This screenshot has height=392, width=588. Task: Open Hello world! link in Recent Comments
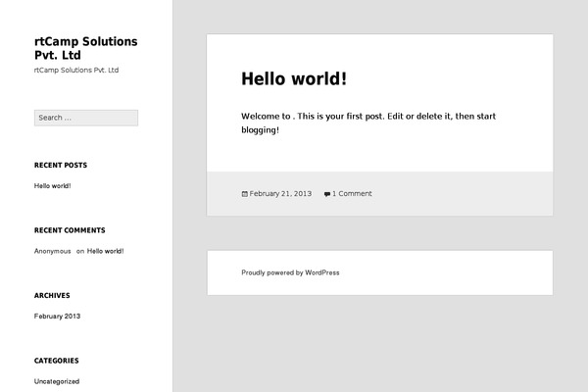[x=105, y=251]
